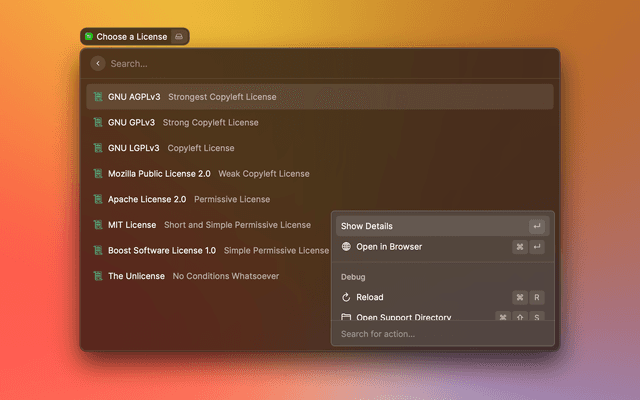The image size is (640, 400).
Task: Click the license icon next to GNU AGPLv3
Action: (x=98, y=97)
